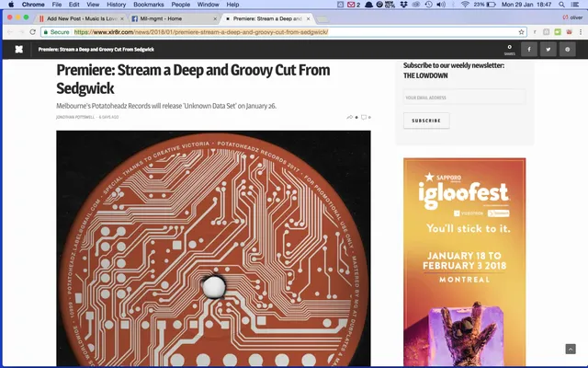Open the oliver profile button in Chrome

[572, 17]
